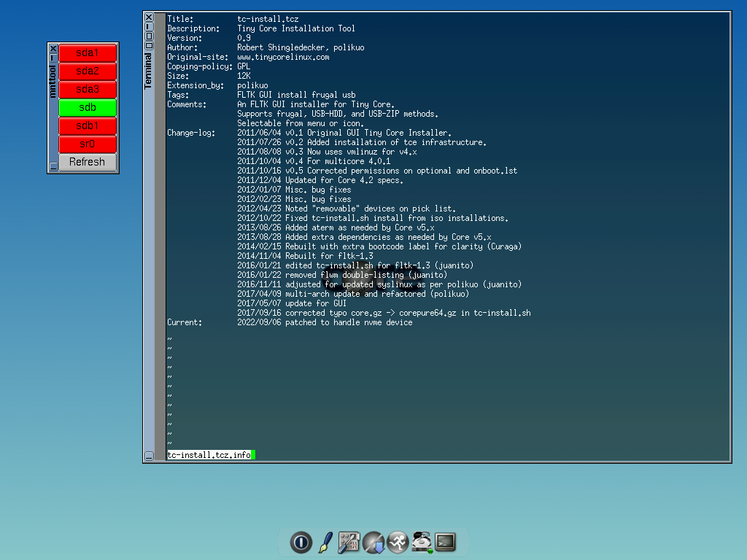Close the Terminal window
This screenshot has height=560, width=747.
(149, 17)
